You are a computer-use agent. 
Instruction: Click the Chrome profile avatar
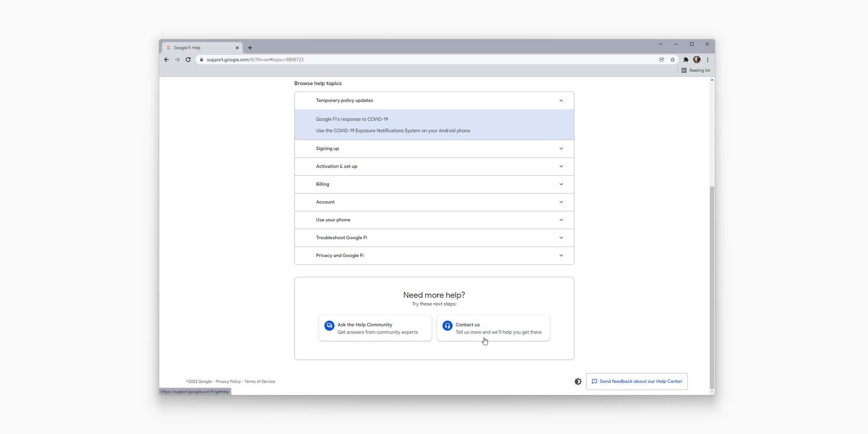(x=697, y=59)
